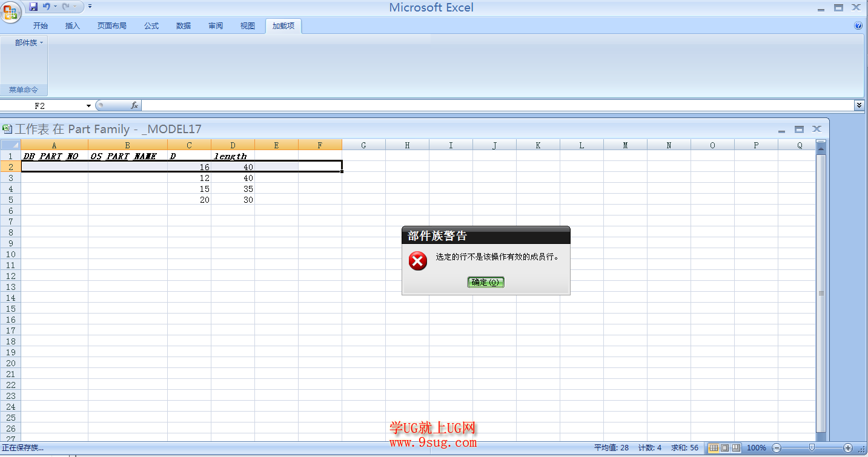Select column M header
868x457 pixels.
coord(625,145)
